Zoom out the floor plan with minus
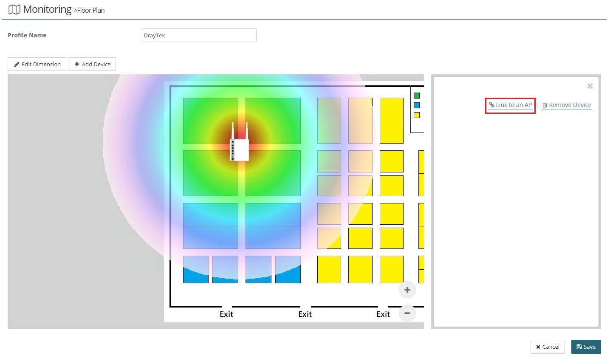 pos(407,313)
